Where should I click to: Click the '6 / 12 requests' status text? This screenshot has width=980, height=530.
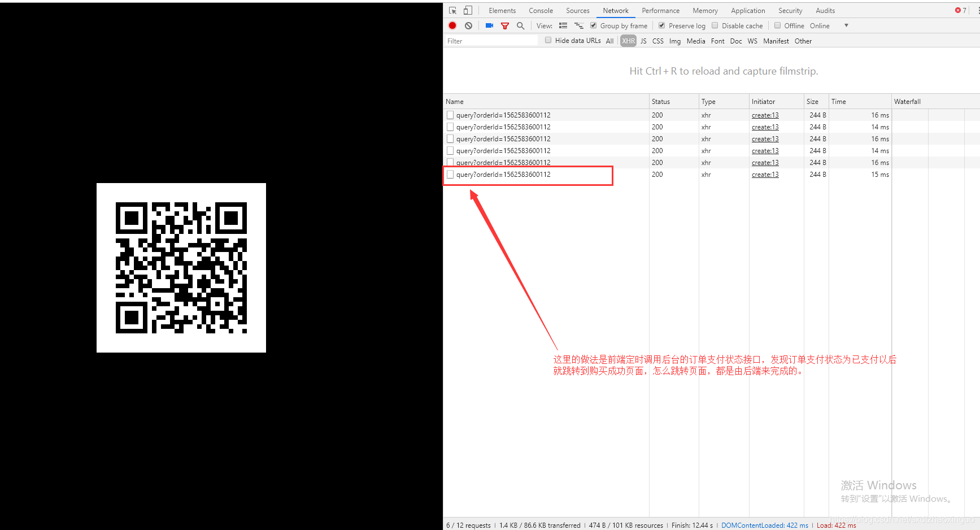[468, 525]
